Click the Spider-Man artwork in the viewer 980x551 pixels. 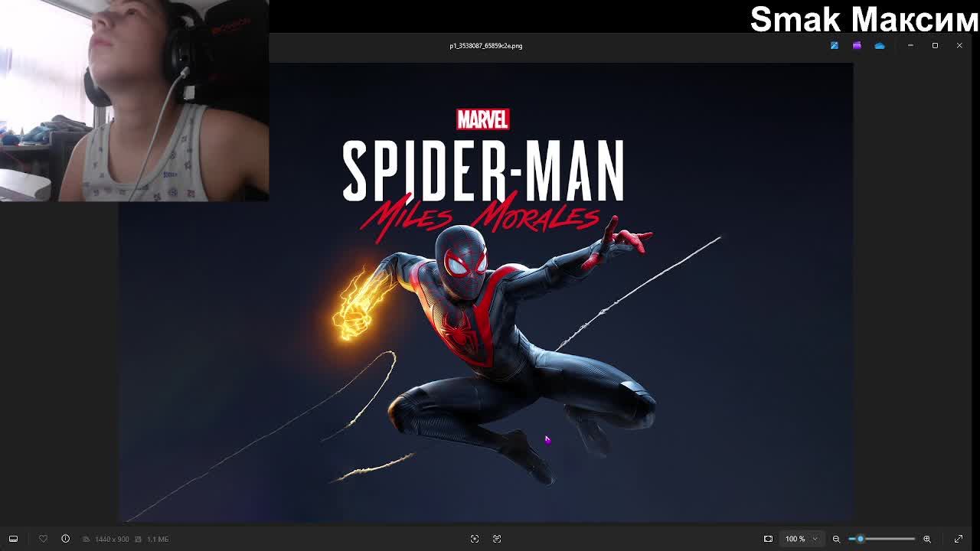pyautogui.click(x=485, y=292)
